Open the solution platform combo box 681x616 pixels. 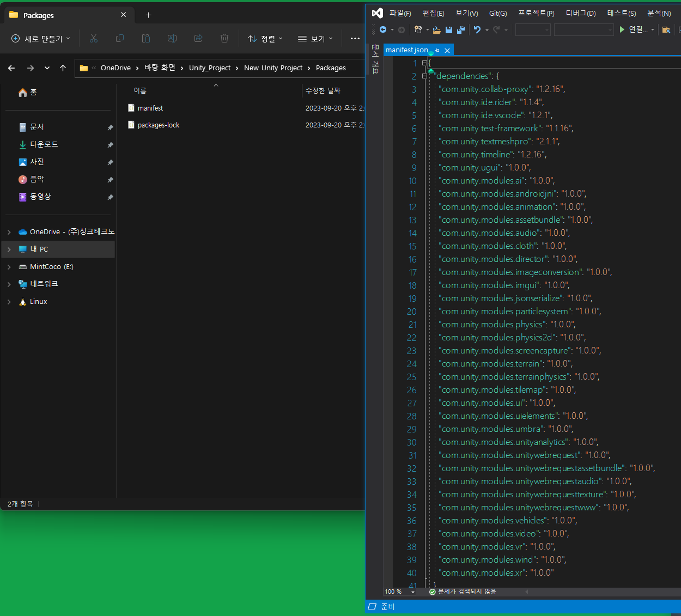coord(583,29)
